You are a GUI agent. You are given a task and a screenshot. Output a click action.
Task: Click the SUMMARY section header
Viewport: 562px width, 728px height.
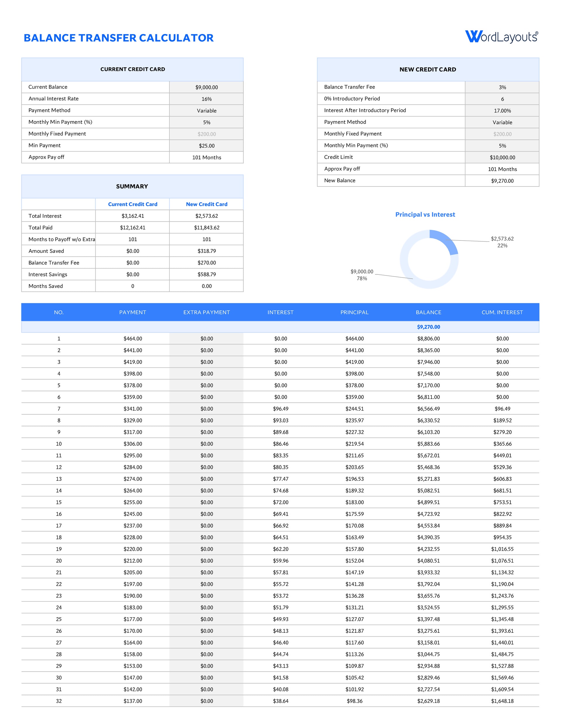(x=132, y=186)
